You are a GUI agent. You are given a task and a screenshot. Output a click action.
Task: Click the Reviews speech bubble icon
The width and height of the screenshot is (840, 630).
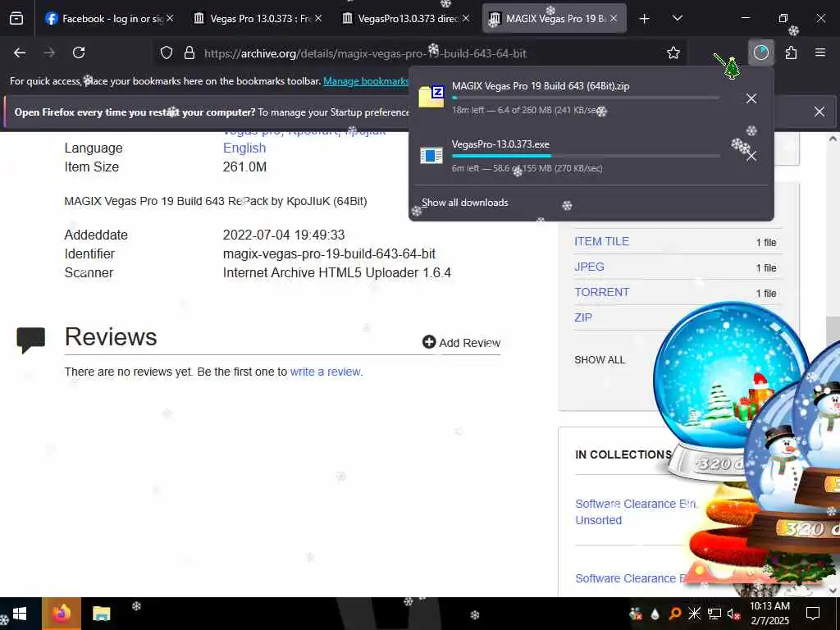30,340
